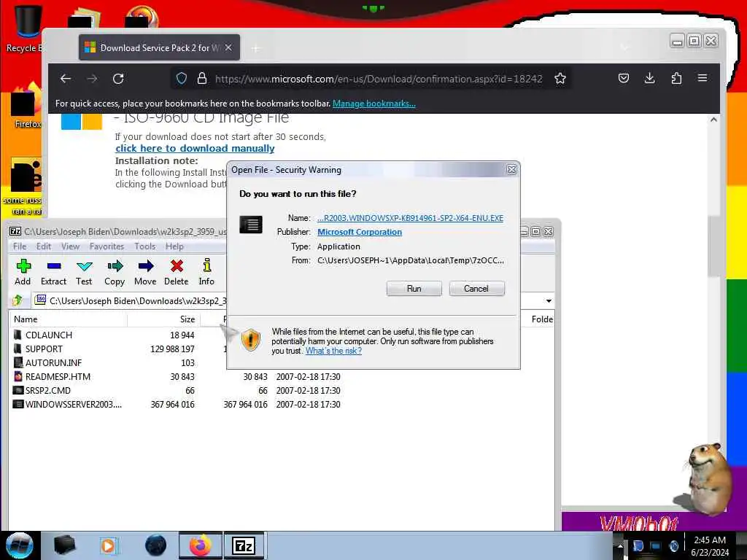The height and width of the screenshot is (560, 747).
Task: Open the Help menu in 7-Zip
Action: pos(174,246)
